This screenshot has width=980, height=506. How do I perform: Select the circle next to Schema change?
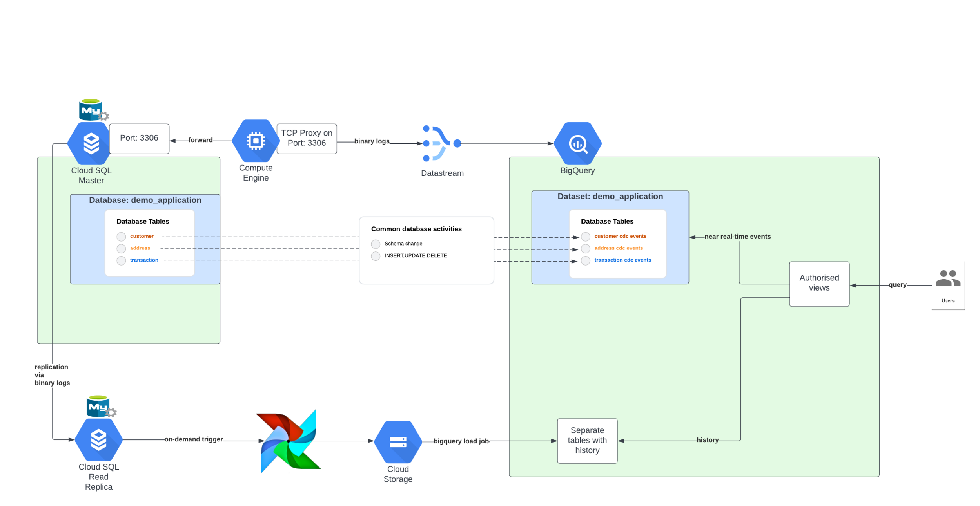(x=375, y=244)
